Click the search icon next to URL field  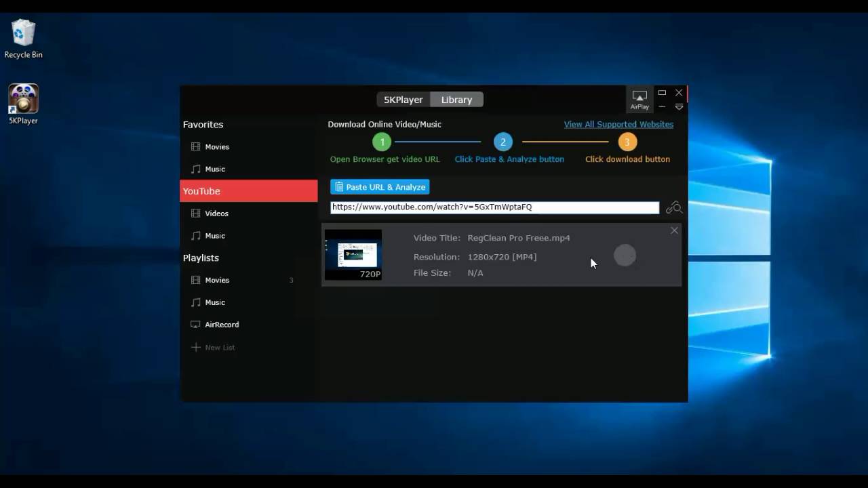pyautogui.click(x=673, y=207)
